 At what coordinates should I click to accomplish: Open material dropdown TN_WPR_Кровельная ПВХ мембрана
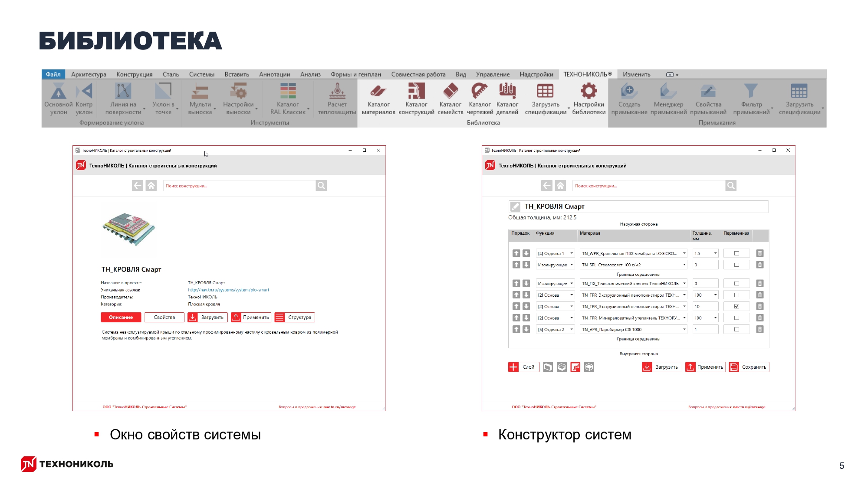pyautogui.click(x=634, y=253)
